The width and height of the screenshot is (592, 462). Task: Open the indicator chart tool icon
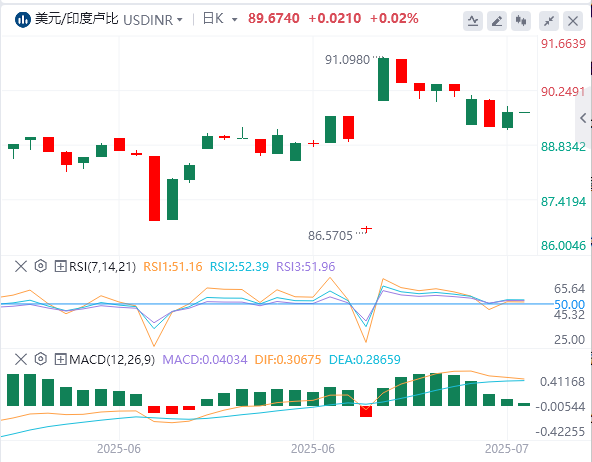473,21
